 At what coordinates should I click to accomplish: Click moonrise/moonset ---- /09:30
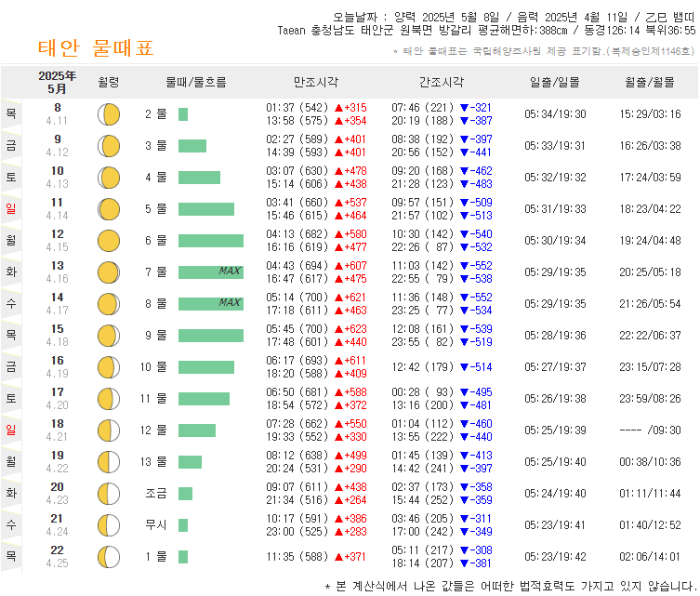pyautogui.click(x=650, y=430)
